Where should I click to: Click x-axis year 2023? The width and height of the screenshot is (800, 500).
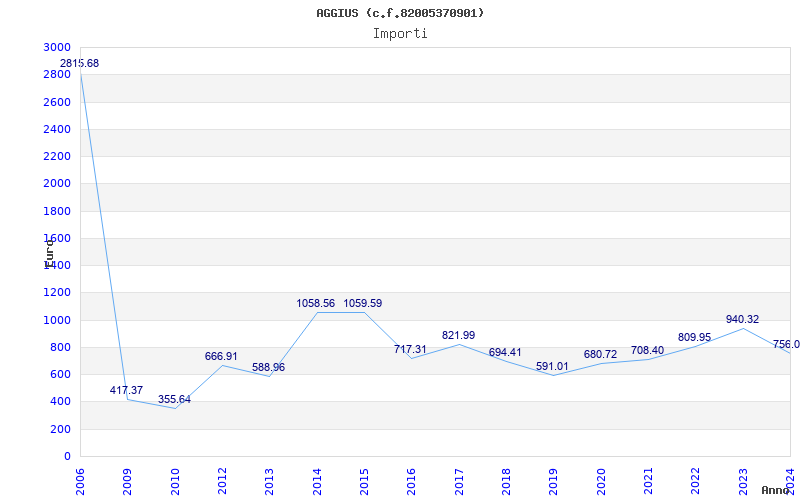pyautogui.click(x=743, y=482)
